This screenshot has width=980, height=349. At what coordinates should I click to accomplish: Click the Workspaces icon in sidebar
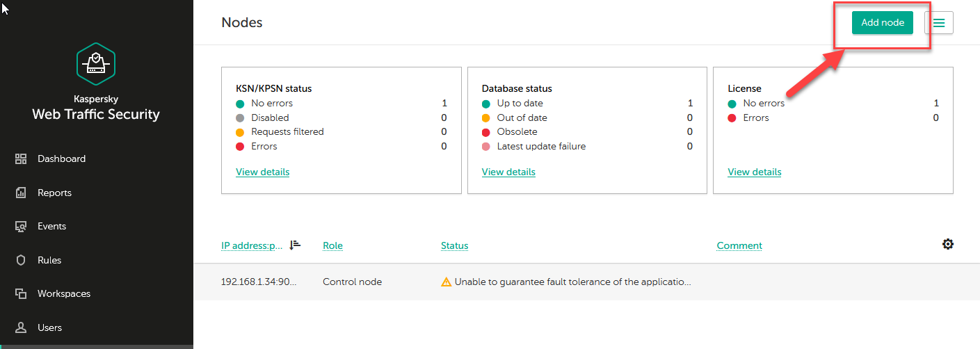coord(21,294)
